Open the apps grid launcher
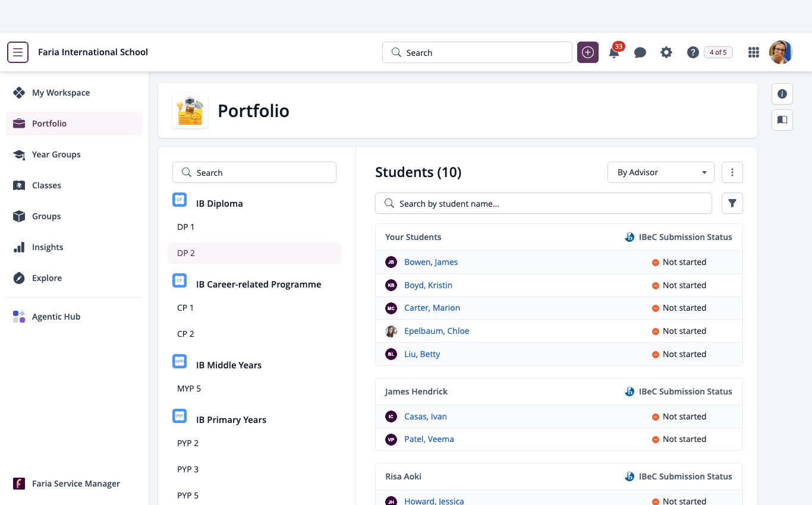Image resolution: width=812 pixels, height=505 pixels. (754, 52)
